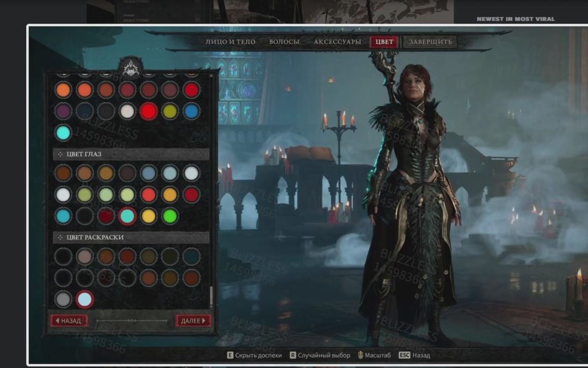
Task: Click the ДАЛЕЕ button with right arrow
Action: (x=193, y=321)
